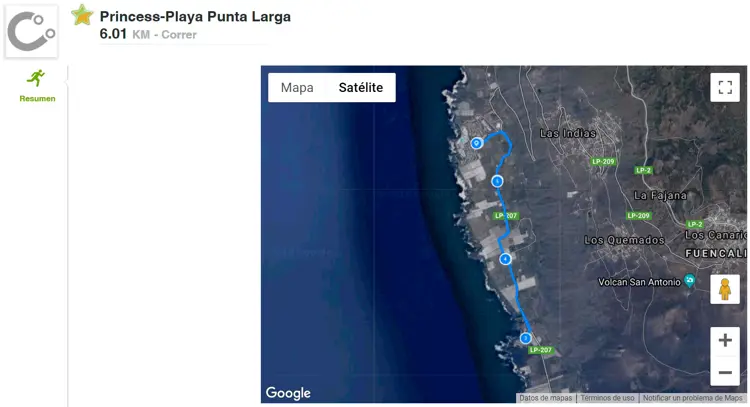This screenshot has width=750, height=407.
Task: Select the green running Resumen icon
Action: [x=36, y=77]
